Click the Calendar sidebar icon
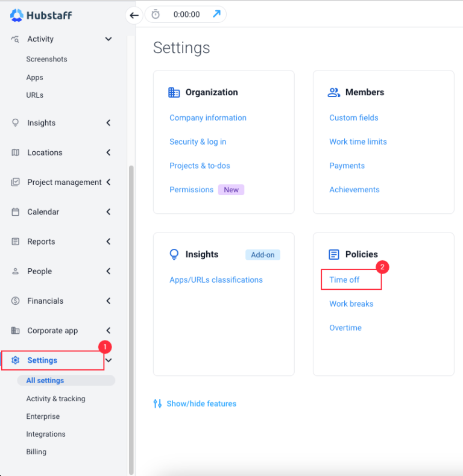The width and height of the screenshot is (463, 476). tap(16, 212)
